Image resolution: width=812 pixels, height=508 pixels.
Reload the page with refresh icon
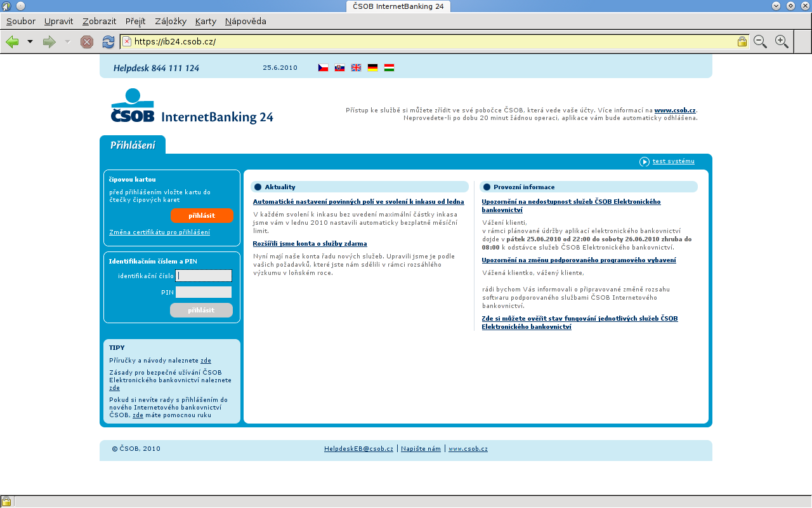[x=108, y=42]
